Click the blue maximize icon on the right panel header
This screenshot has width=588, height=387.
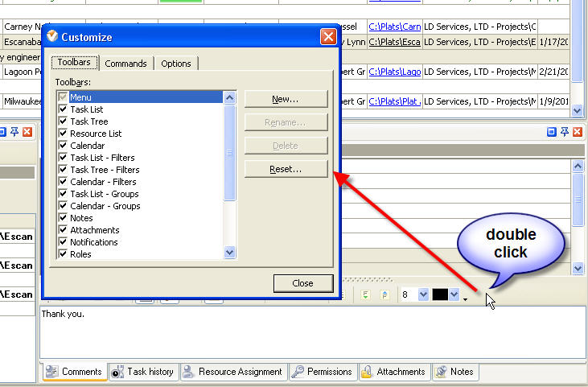pyautogui.click(x=552, y=132)
